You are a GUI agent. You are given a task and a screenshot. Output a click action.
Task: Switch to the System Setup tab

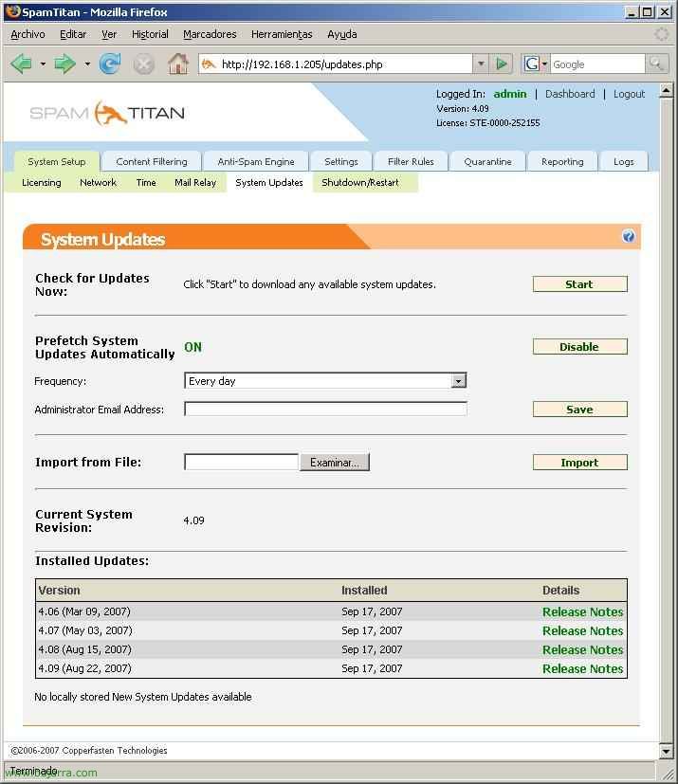(57, 161)
